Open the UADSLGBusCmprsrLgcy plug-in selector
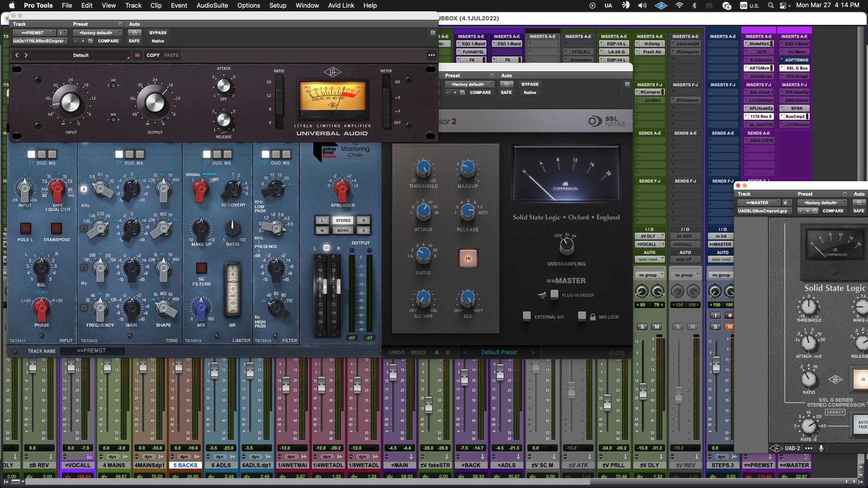Screen dimensions: 868x488 (x=764, y=211)
